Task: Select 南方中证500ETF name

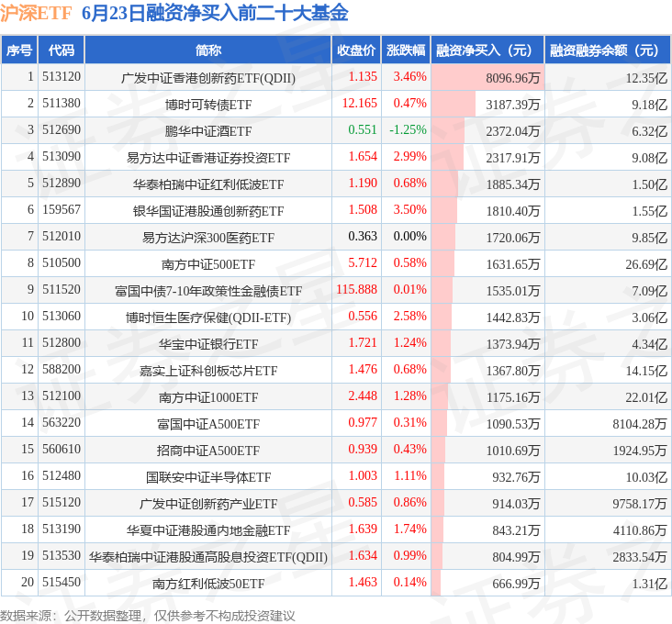Action: [208, 264]
